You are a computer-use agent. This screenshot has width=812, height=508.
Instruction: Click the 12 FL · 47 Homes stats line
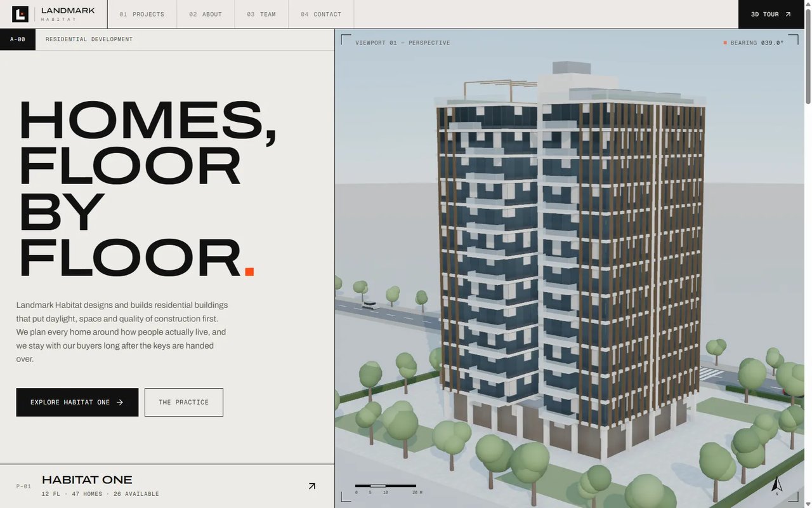100,494
